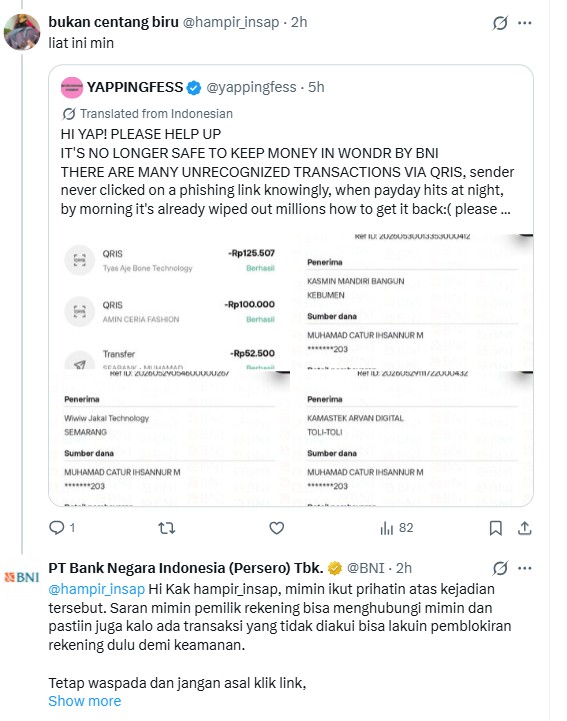567x721 pixels.
Task: Expand BNI reply with Show more
Action: (85, 701)
